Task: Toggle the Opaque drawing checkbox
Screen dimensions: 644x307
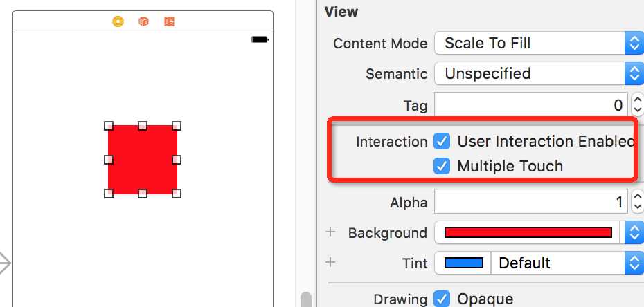Action: pos(442,299)
